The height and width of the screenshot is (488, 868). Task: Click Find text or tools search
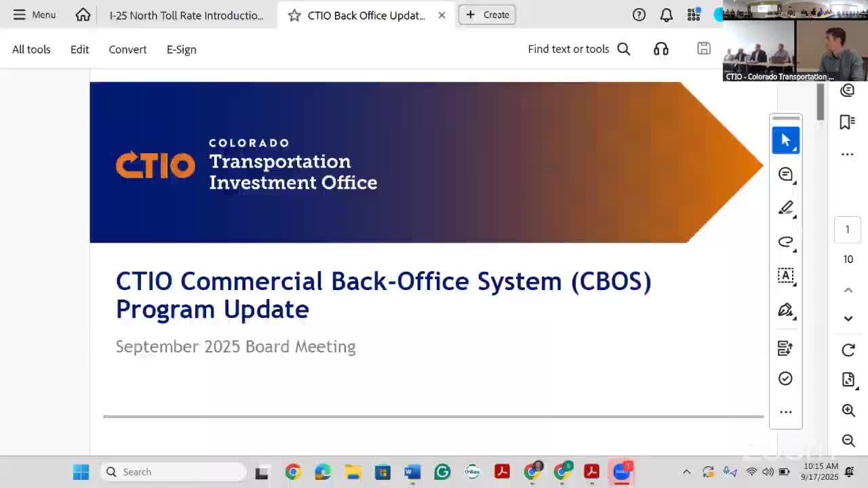[x=579, y=49]
